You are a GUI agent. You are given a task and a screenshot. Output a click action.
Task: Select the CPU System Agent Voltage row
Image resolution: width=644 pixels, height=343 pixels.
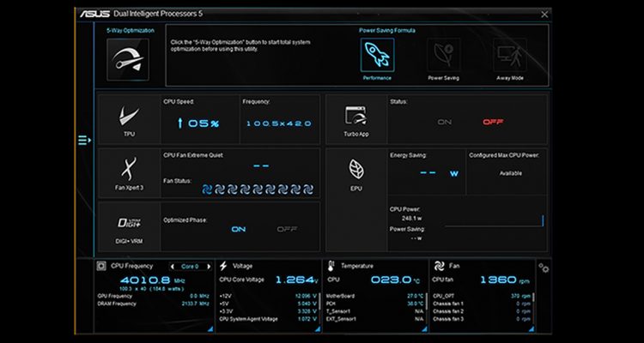tap(268, 319)
